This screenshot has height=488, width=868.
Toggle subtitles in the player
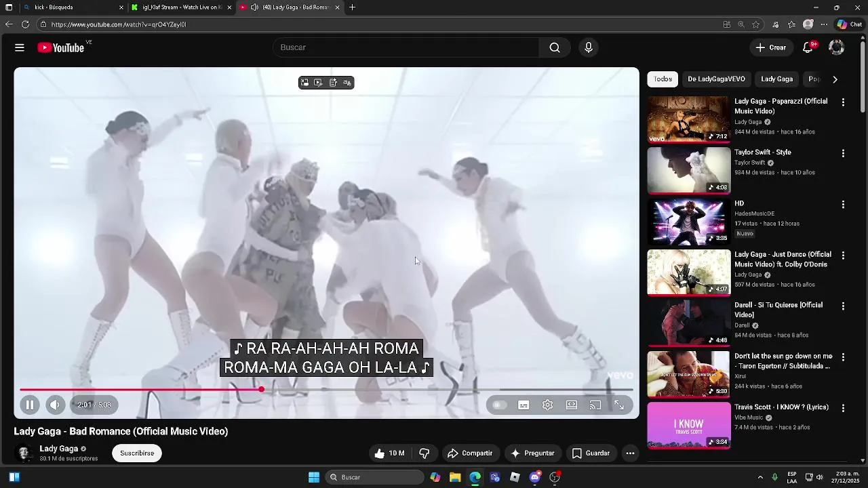(x=524, y=405)
